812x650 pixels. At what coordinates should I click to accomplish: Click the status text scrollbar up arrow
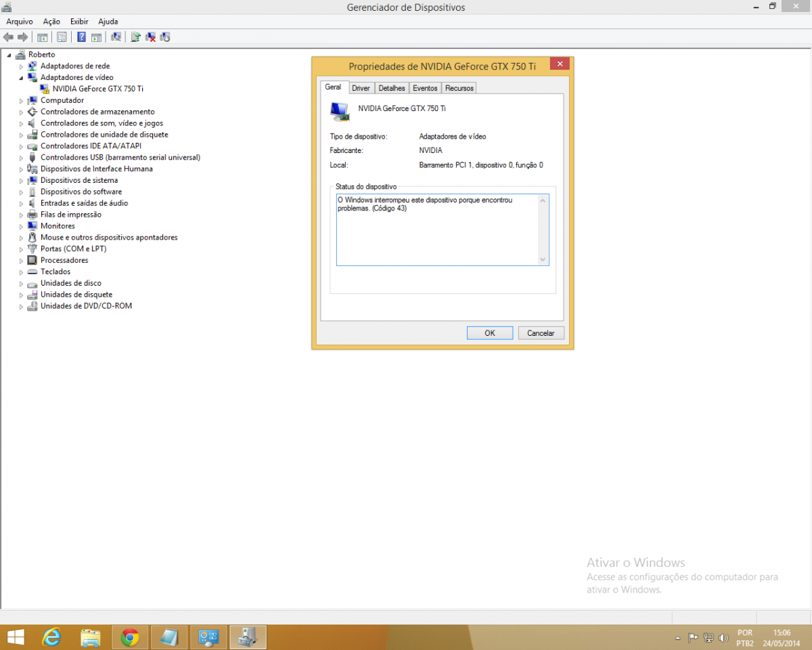tap(543, 200)
